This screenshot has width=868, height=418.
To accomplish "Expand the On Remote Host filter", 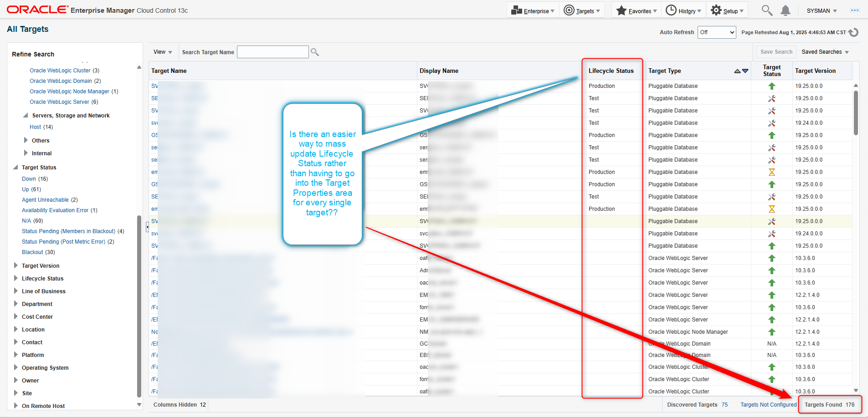I will [x=16, y=406].
